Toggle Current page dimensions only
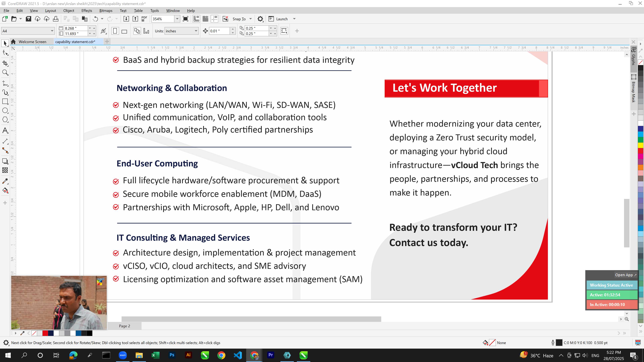 147,31
